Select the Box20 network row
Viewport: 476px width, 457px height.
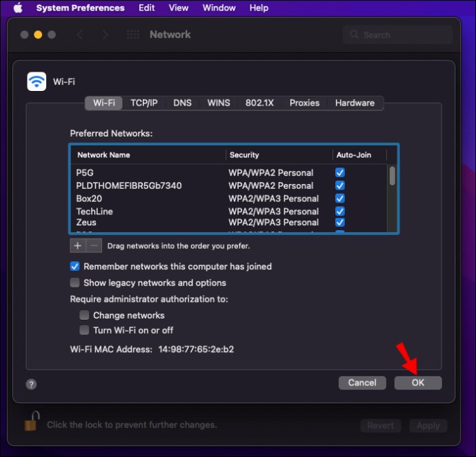pos(229,199)
